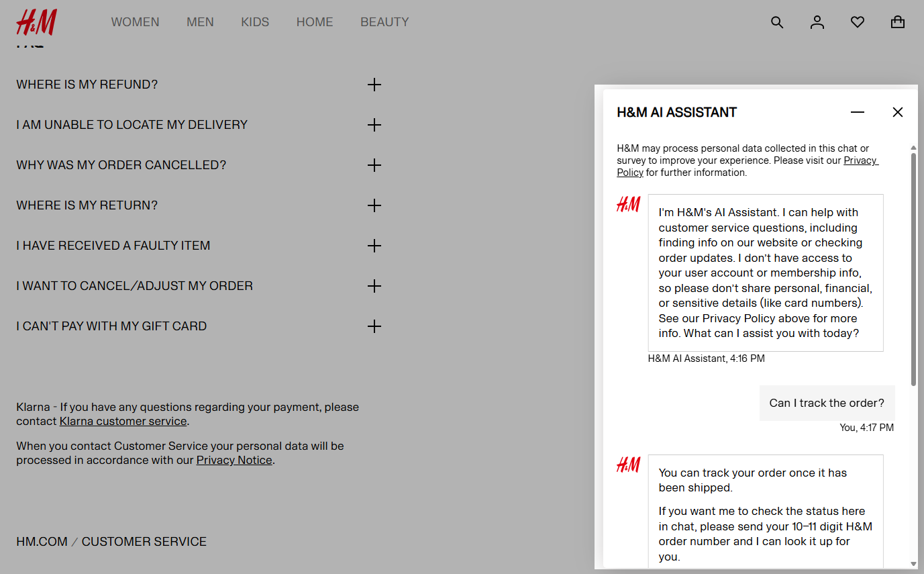
Task: Click the 'Can I track the order?' message
Action: coord(827,403)
